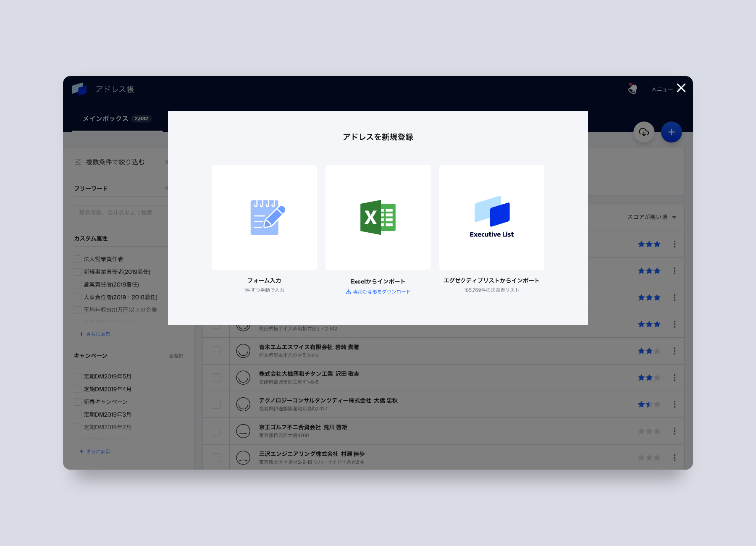Click the 2,632 count badge

(142, 118)
